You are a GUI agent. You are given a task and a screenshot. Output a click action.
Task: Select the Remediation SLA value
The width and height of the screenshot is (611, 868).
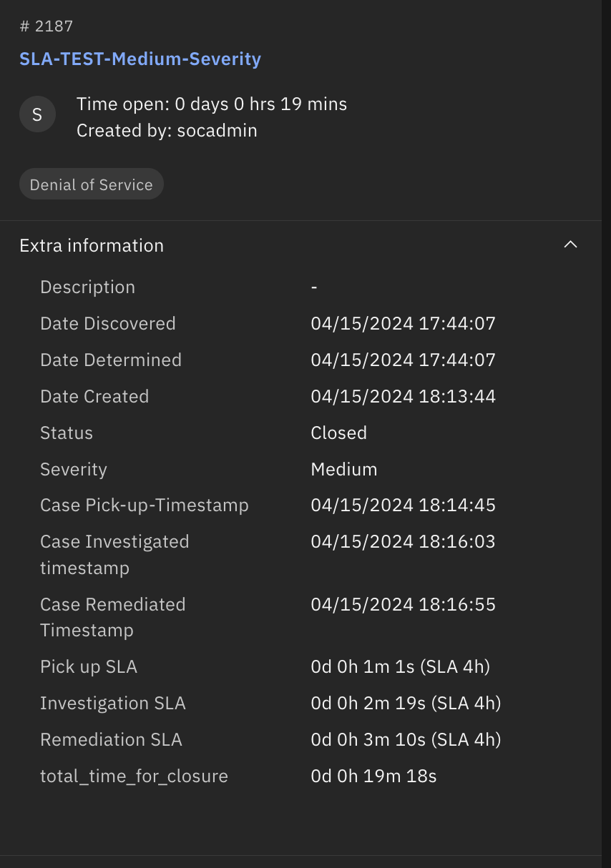406,739
